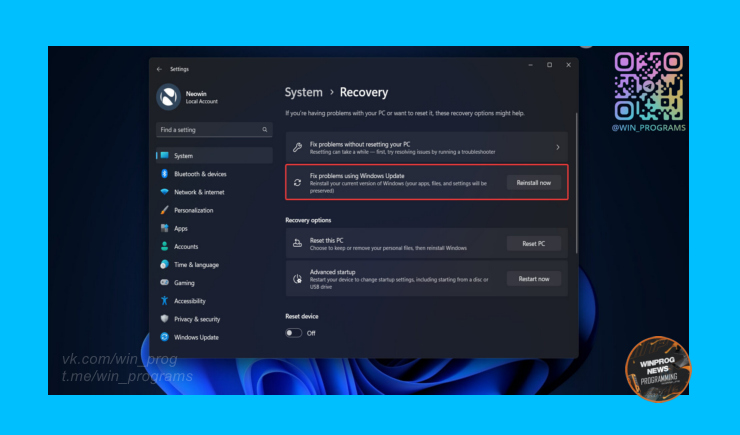The width and height of the screenshot is (740, 435).
Task: Open Personalization settings
Action: pos(214,210)
